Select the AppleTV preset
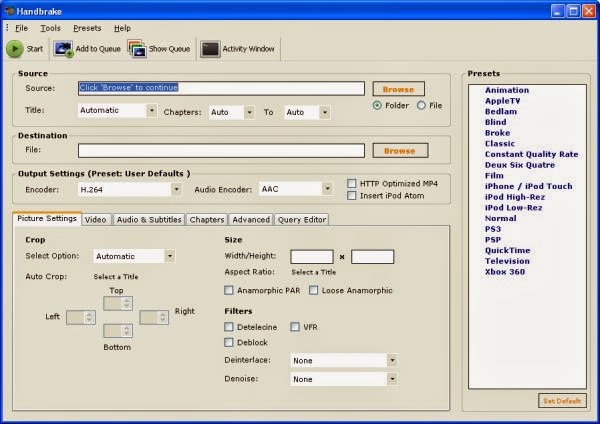600x424 pixels. 502,101
